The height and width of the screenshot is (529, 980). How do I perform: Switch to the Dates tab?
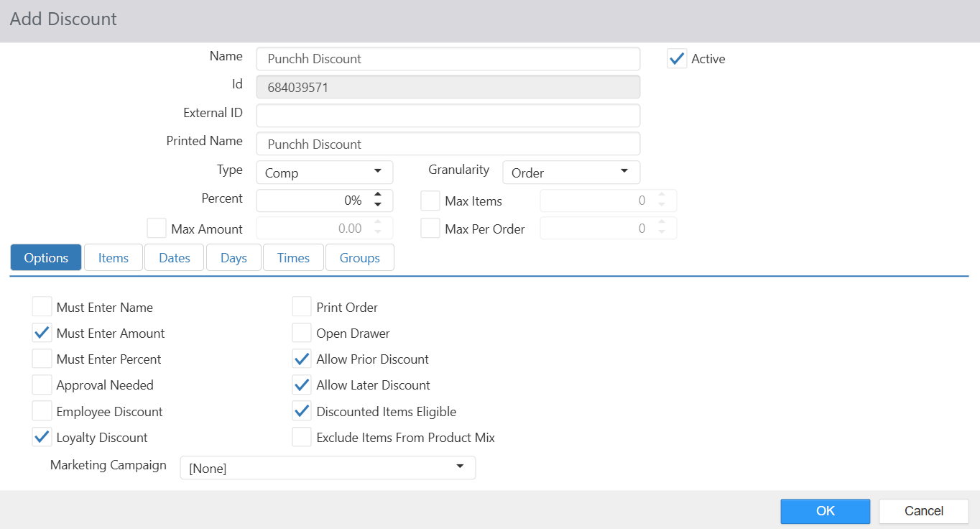tap(175, 258)
